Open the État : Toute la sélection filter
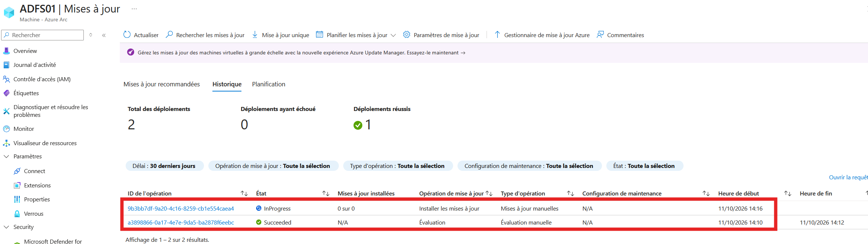Image resolution: width=868 pixels, height=244 pixels. (x=644, y=166)
